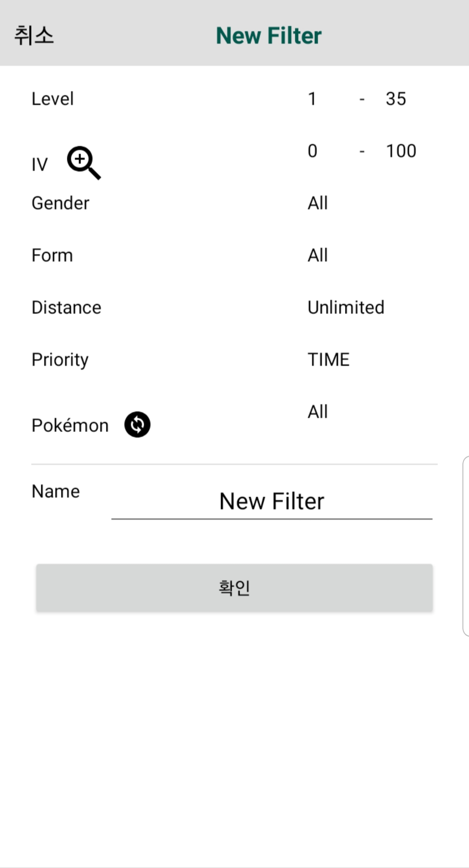This screenshot has height=868, width=469.
Task: Open the Pokémon selection showing All
Action: pos(318,412)
